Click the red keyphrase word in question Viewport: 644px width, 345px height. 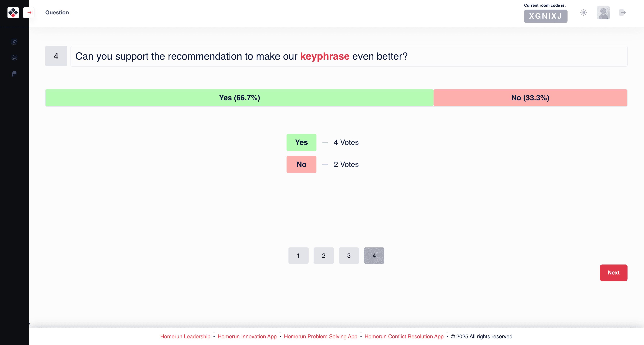pyautogui.click(x=325, y=56)
